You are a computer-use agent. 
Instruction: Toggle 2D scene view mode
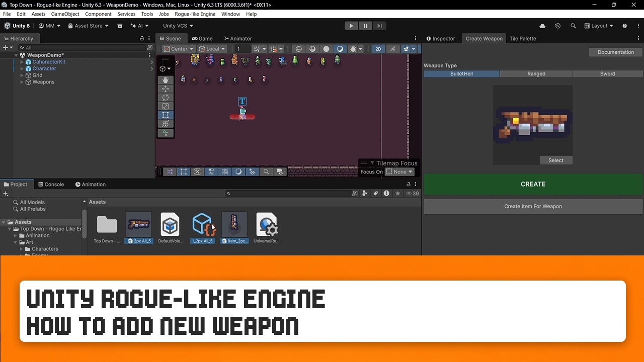tap(378, 49)
